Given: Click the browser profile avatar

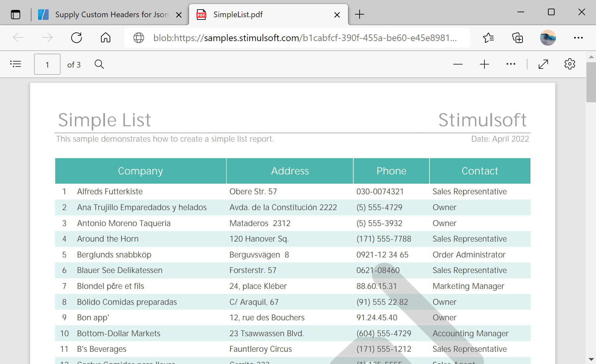Looking at the screenshot, I should point(548,38).
